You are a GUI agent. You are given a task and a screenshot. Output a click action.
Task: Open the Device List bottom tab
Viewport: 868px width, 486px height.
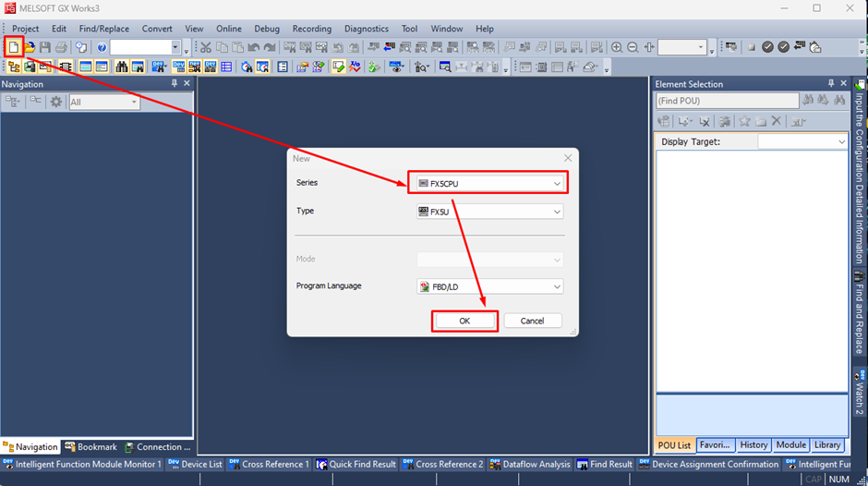[195, 465]
